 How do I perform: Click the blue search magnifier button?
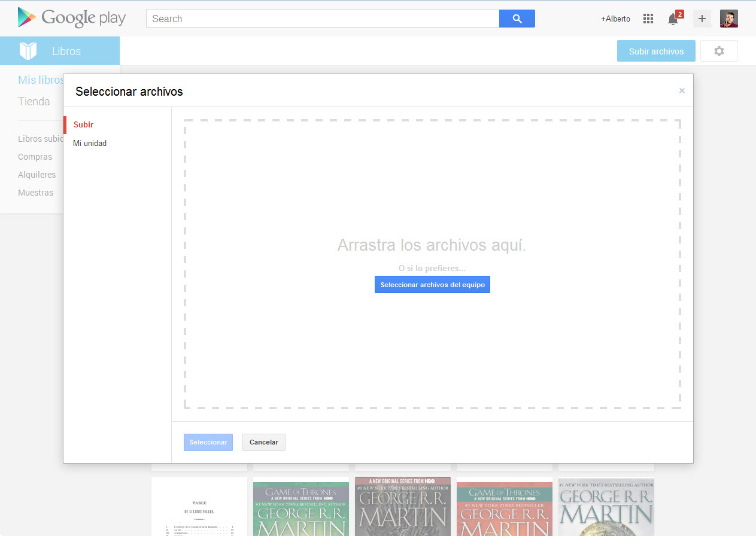pos(517,19)
